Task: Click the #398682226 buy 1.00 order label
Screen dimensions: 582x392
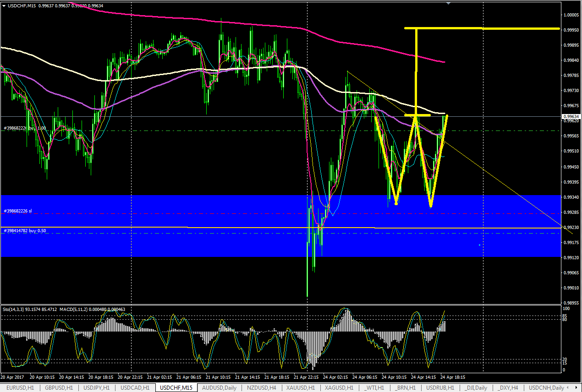Action: pos(25,128)
